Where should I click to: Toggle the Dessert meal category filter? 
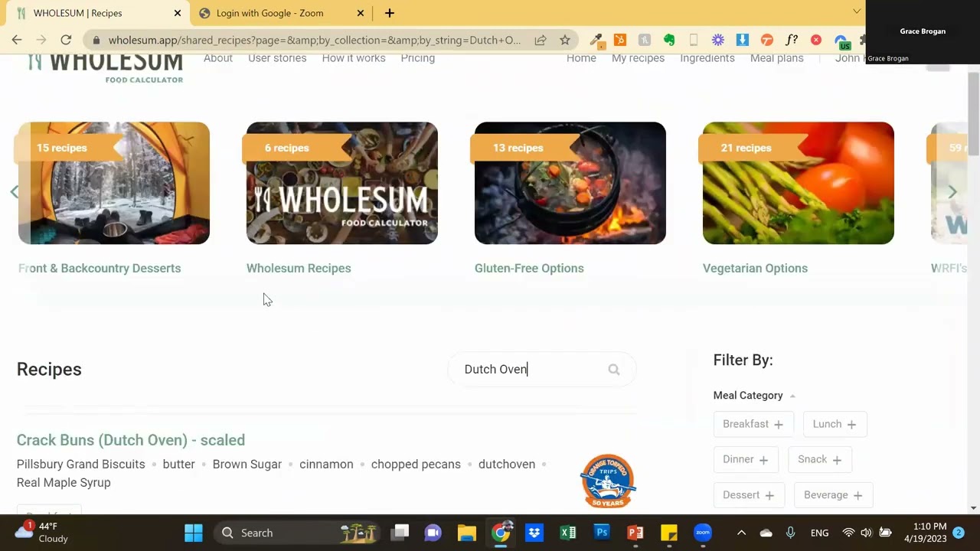(x=749, y=495)
